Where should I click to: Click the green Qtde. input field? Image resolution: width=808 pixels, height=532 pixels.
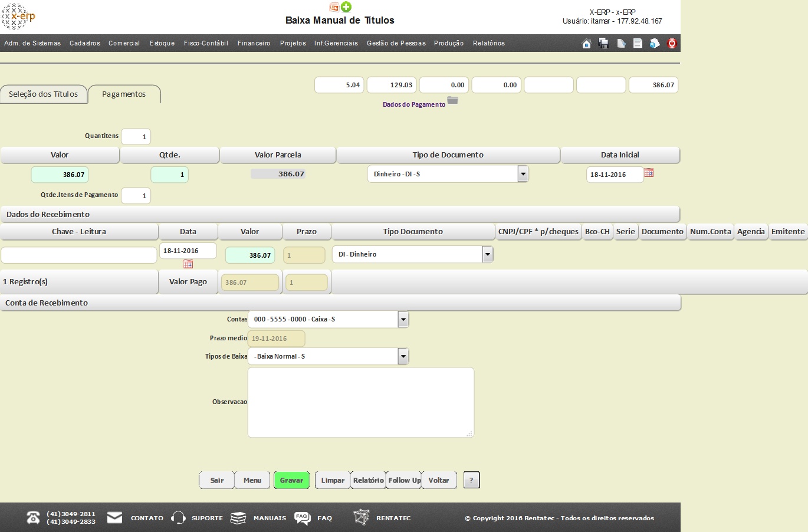click(x=170, y=175)
